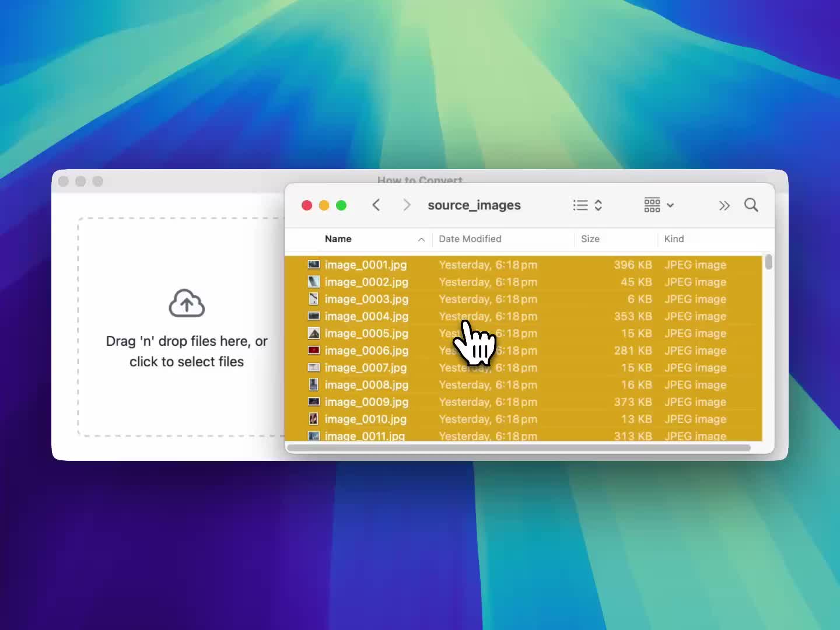Click the image_0001.jpg file thumbnail icon
This screenshot has width=840, height=630.
tap(314, 265)
